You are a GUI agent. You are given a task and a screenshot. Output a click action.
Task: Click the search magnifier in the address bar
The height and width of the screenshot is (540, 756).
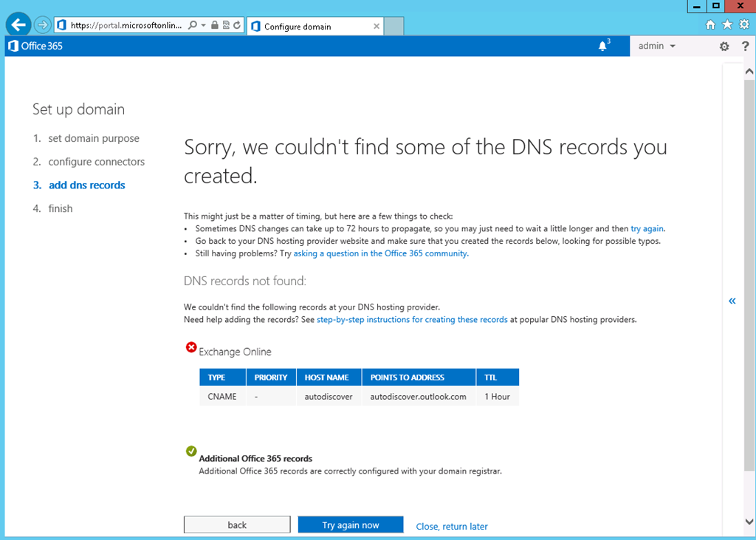192,25
